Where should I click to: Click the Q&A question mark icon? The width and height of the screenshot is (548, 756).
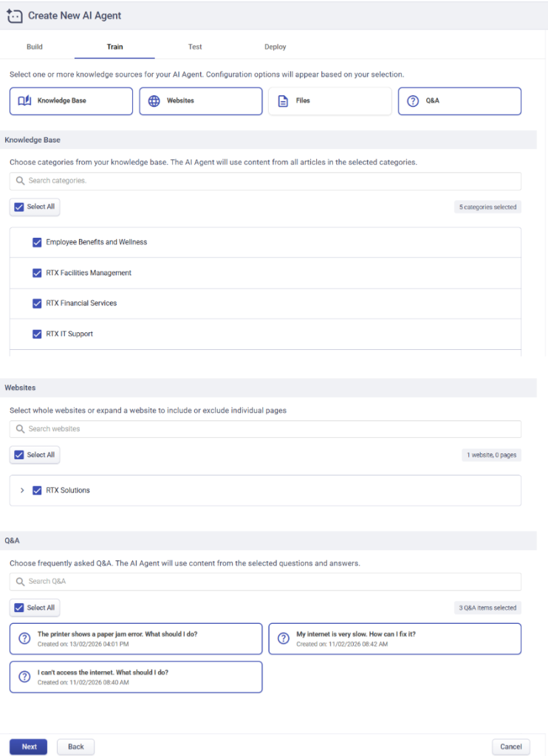413,101
